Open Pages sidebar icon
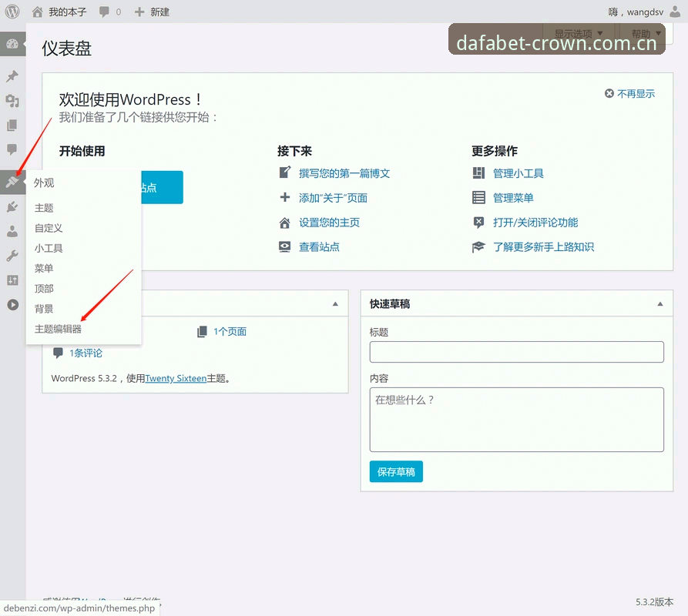This screenshot has width=688, height=616. click(12, 126)
